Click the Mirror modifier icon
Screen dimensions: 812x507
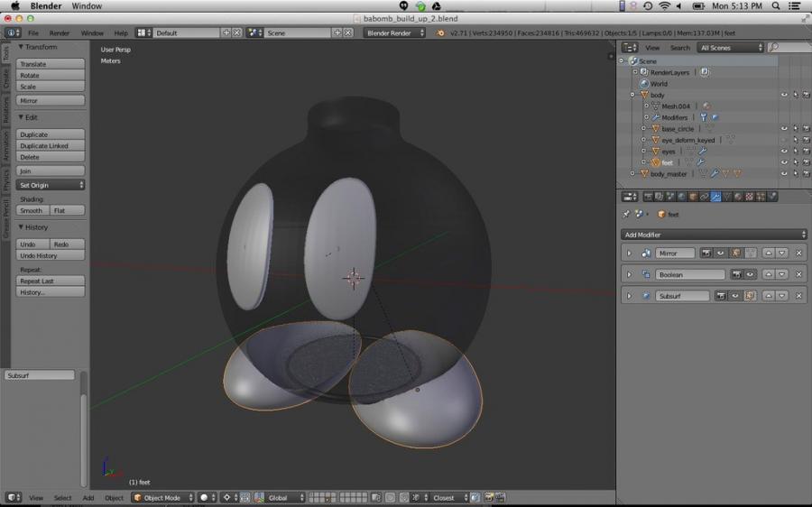click(x=646, y=253)
